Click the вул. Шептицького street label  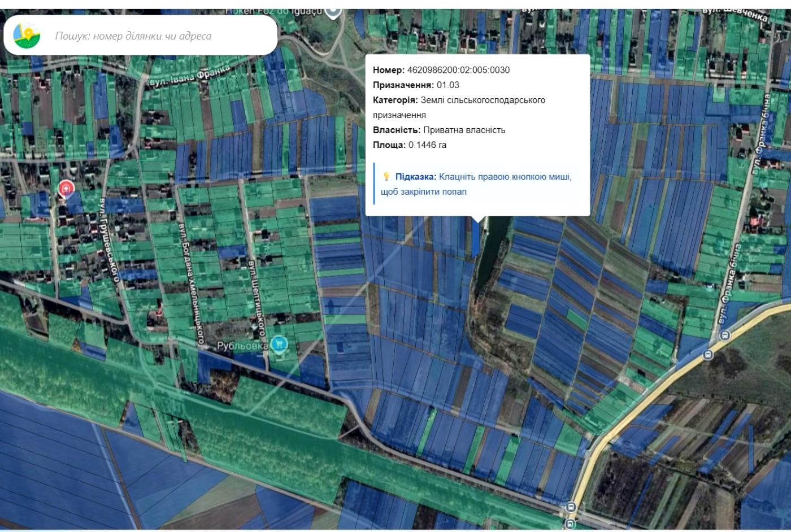258,294
